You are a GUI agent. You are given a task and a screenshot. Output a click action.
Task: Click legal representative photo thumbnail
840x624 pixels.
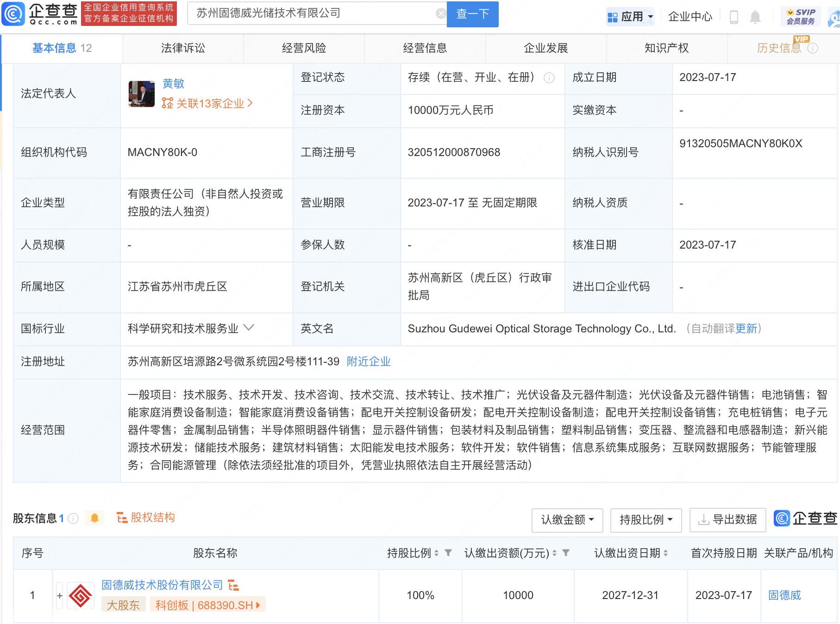point(141,94)
